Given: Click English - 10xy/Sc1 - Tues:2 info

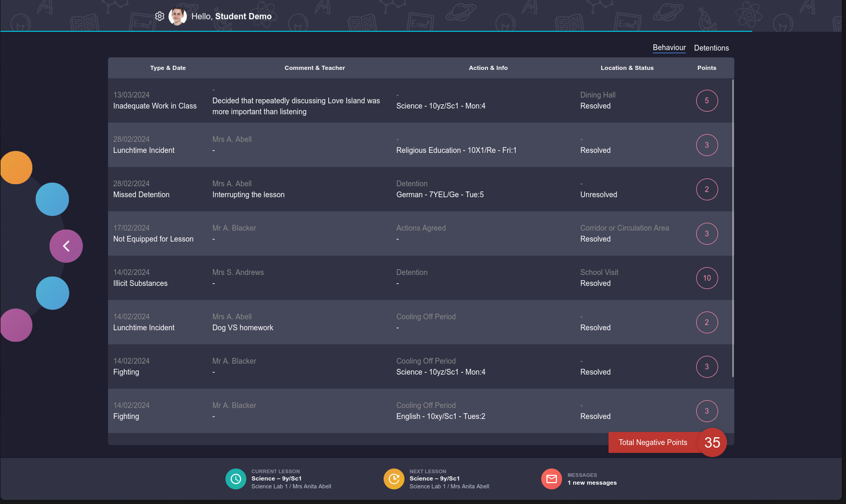Looking at the screenshot, I should (x=440, y=416).
